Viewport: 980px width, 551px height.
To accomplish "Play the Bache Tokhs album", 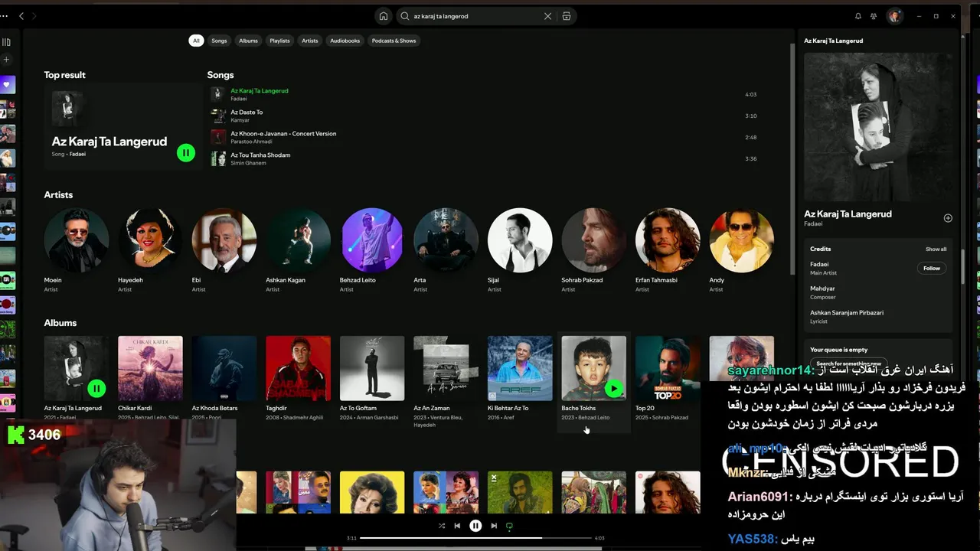I will pos(614,389).
